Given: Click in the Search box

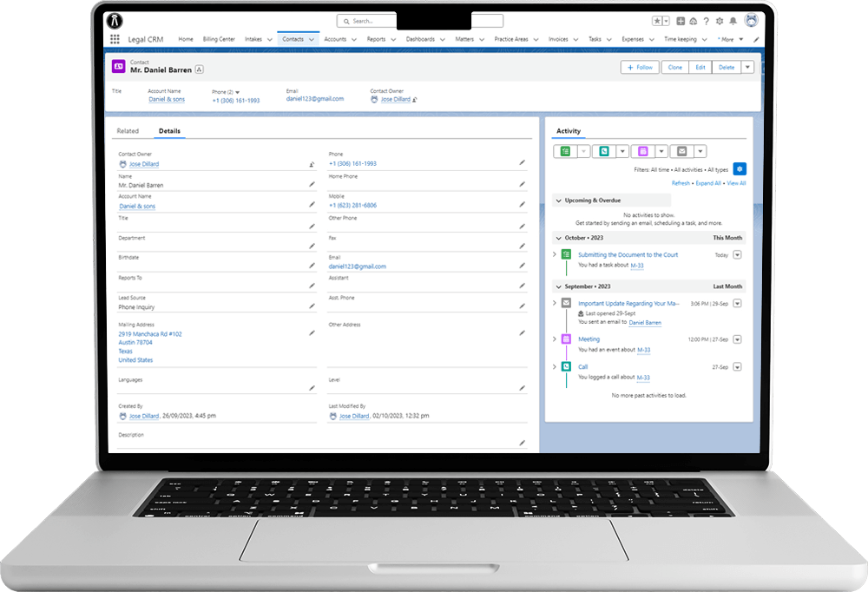Looking at the screenshot, I should [x=366, y=21].
